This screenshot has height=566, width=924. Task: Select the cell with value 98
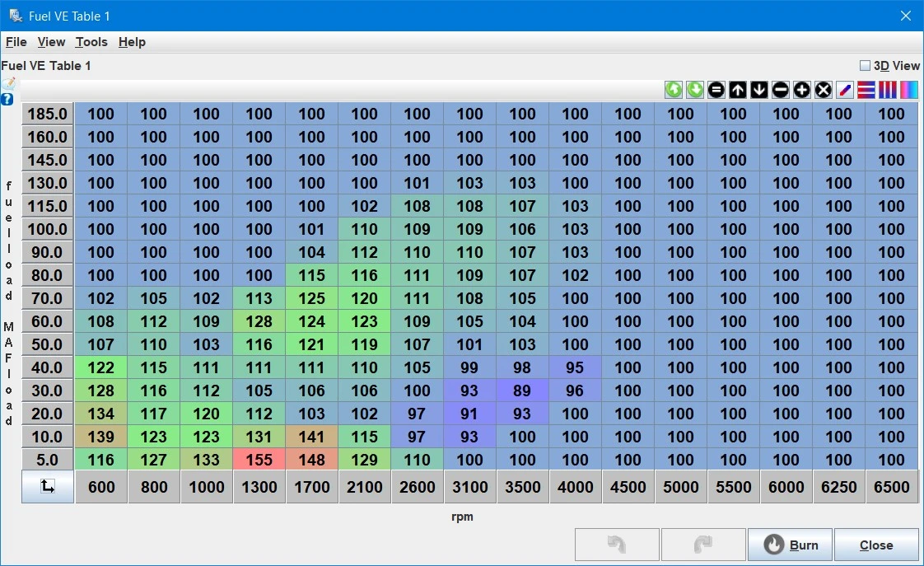522,367
